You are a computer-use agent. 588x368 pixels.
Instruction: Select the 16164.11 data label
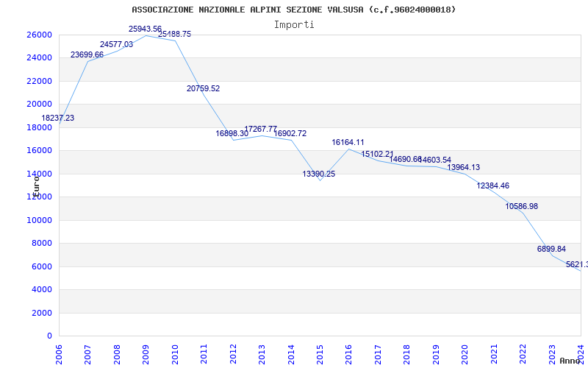point(348,142)
